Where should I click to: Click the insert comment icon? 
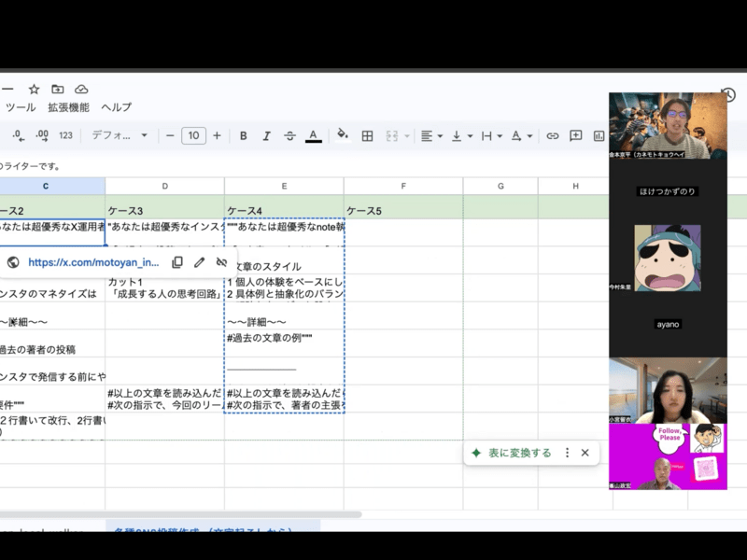[x=575, y=136]
